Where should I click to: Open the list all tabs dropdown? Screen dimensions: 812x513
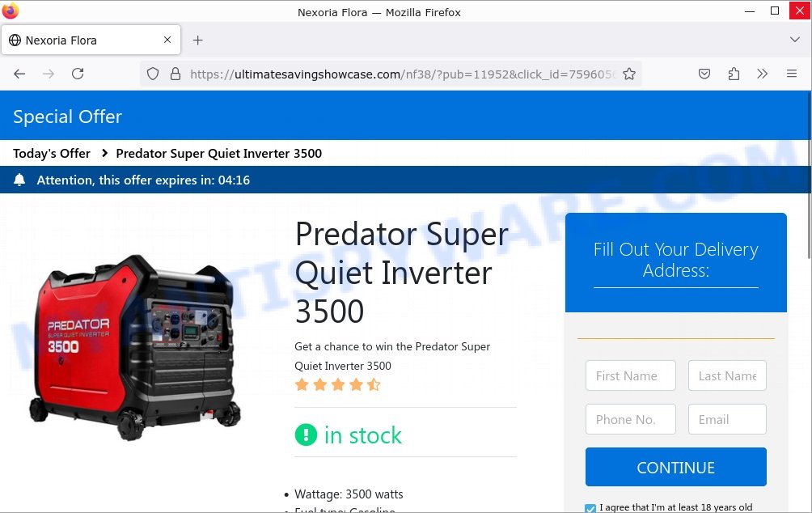[795, 40]
